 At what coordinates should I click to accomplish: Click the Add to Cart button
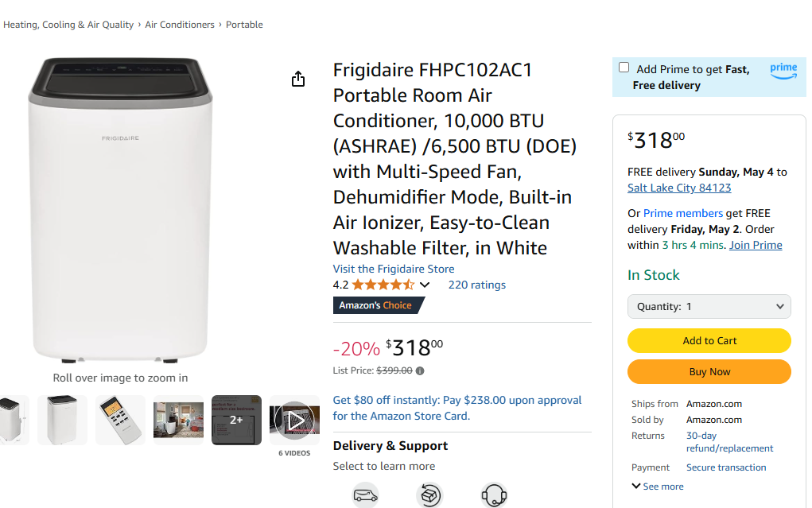coord(709,340)
